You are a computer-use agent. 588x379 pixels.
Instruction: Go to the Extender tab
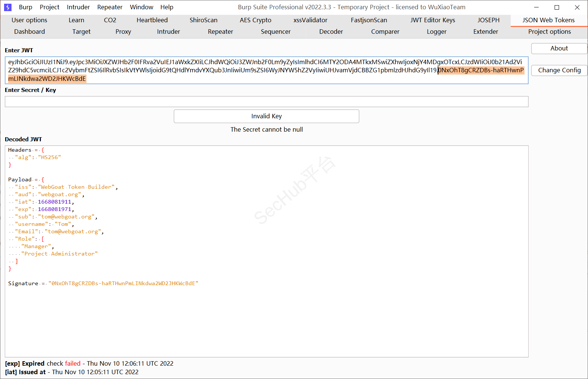coord(486,32)
